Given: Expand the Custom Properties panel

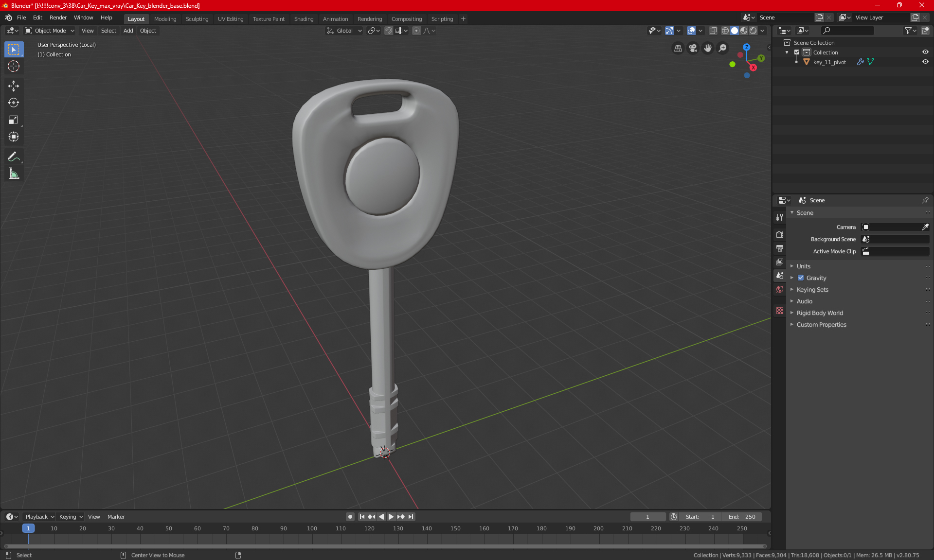Looking at the screenshot, I should [821, 325].
